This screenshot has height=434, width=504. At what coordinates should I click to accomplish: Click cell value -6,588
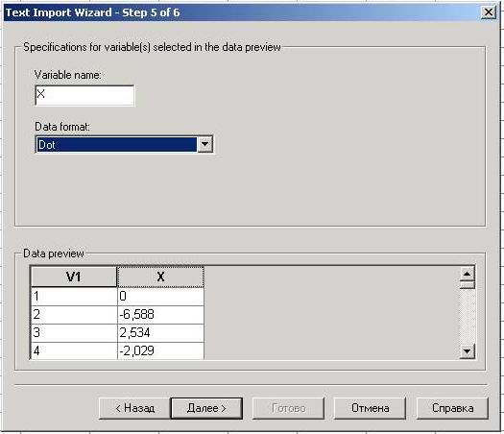[x=160, y=314]
